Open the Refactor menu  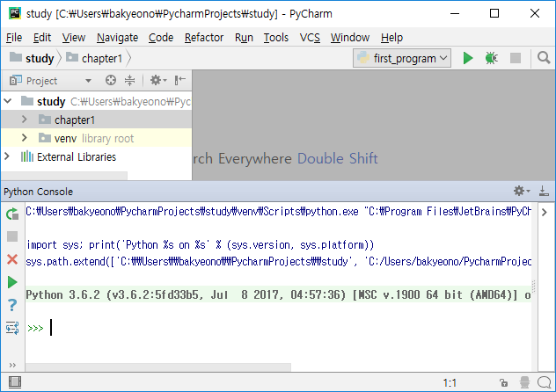pos(204,37)
